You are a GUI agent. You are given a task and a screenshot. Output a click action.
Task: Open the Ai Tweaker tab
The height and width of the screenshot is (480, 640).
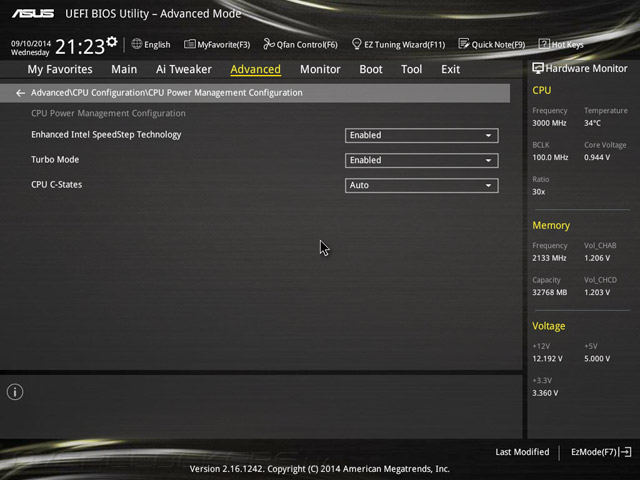(184, 69)
